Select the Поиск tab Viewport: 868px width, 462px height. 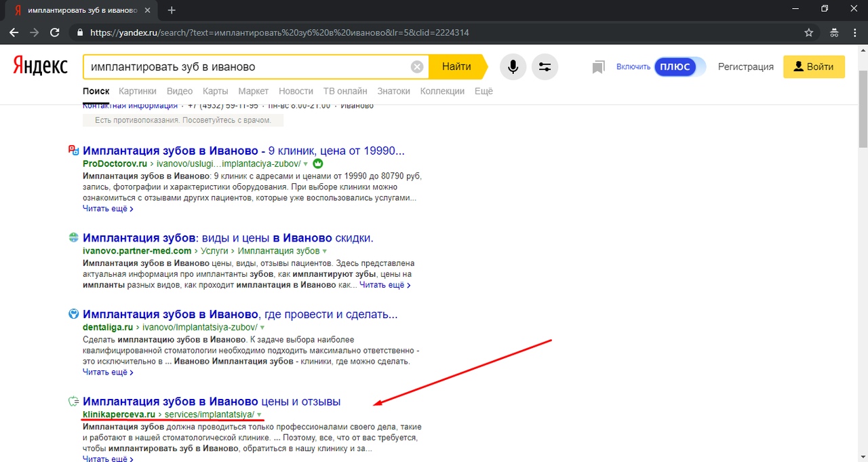96,91
